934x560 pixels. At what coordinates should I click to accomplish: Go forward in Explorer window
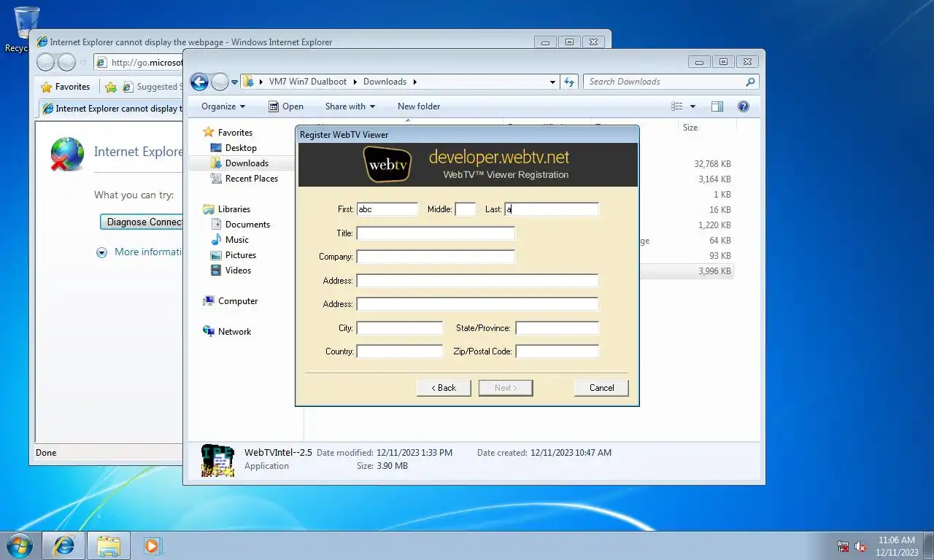[x=220, y=82]
